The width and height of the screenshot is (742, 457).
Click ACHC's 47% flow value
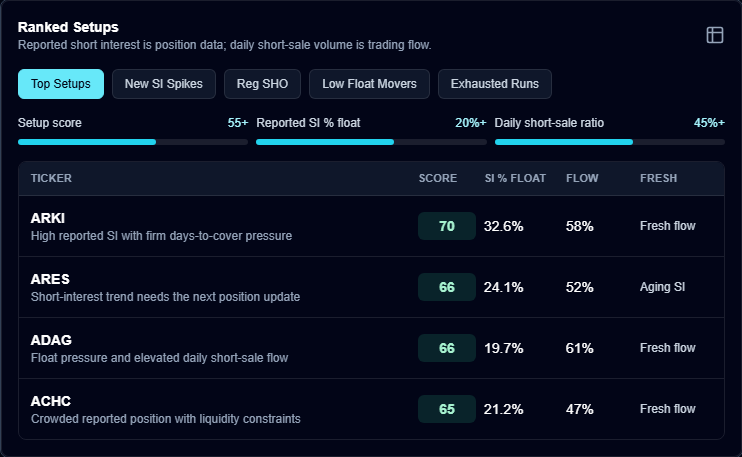(x=580, y=409)
